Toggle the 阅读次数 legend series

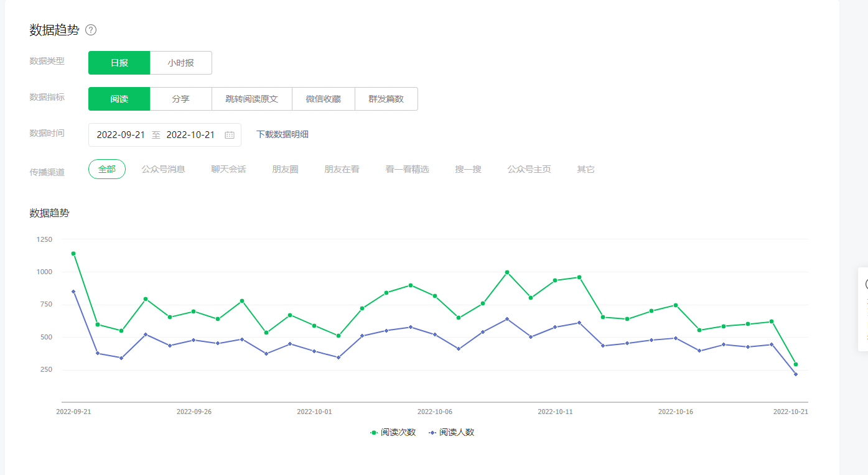pos(393,432)
